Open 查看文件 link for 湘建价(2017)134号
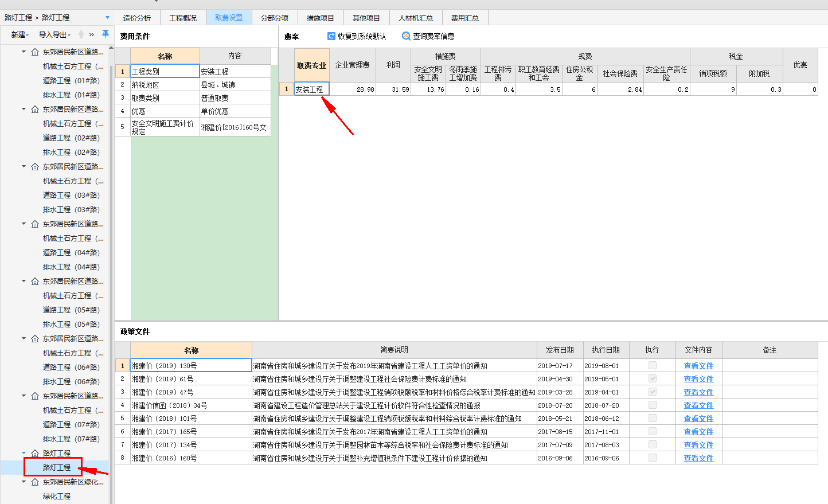Viewport: 828px width, 504px height. [698, 445]
